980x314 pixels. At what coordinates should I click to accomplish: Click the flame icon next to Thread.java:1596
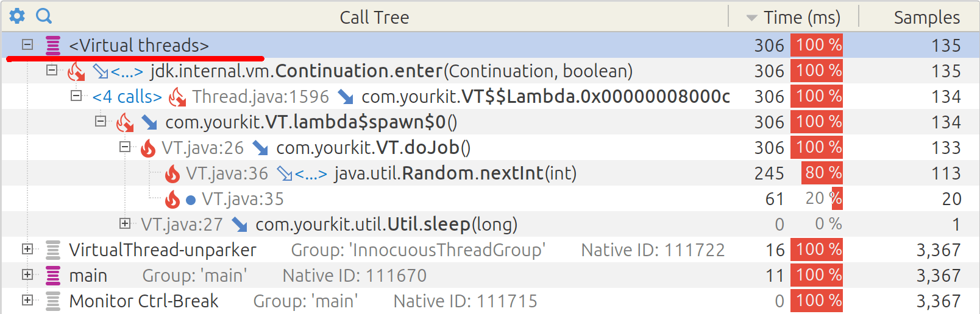coord(177,97)
